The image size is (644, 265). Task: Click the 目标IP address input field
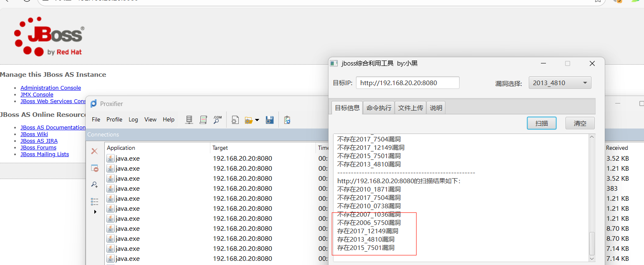pos(407,83)
